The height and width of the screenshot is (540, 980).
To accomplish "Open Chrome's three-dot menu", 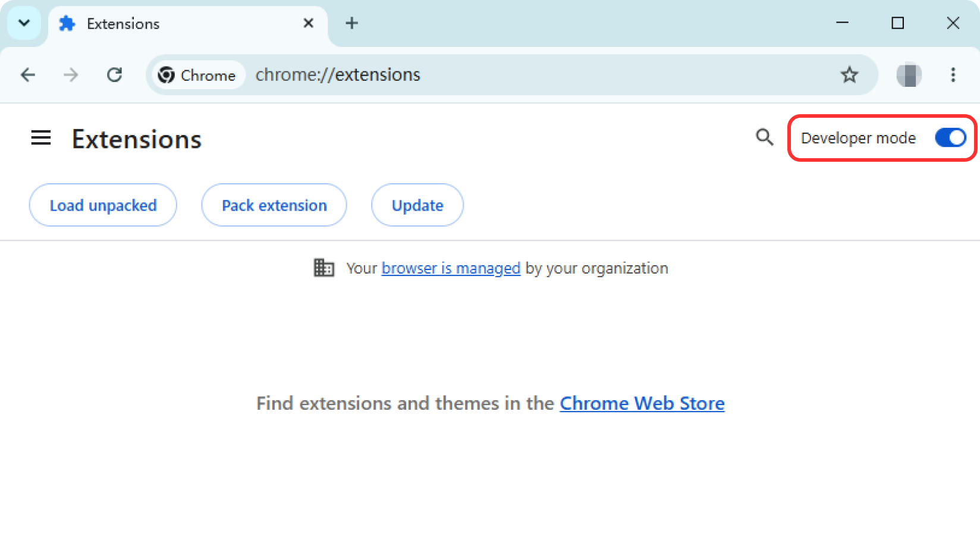I will point(953,75).
